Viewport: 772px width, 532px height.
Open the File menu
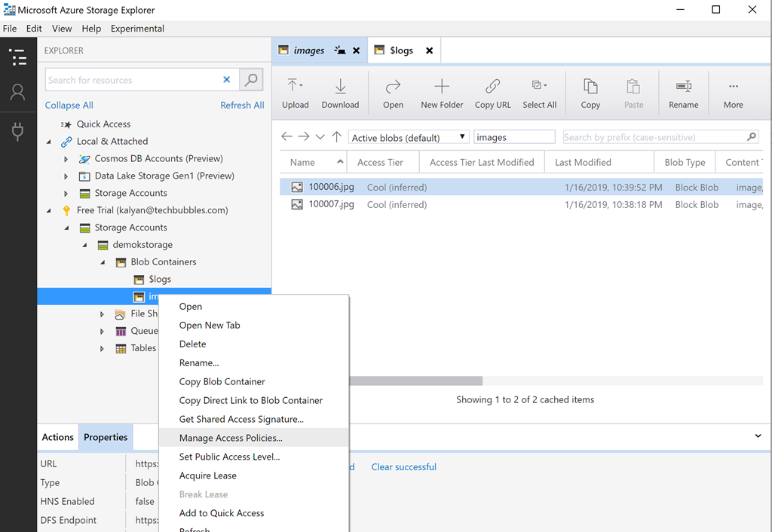pyautogui.click(x=10, y=29)
